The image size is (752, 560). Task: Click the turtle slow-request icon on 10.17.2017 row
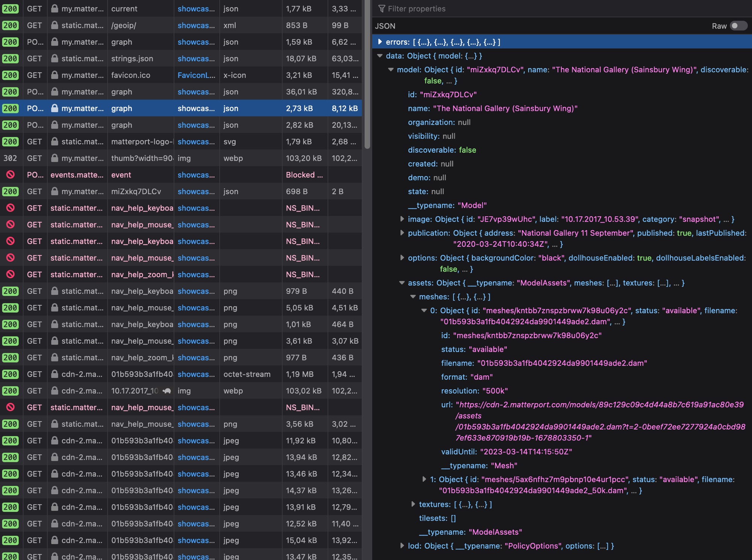point(167,391)
